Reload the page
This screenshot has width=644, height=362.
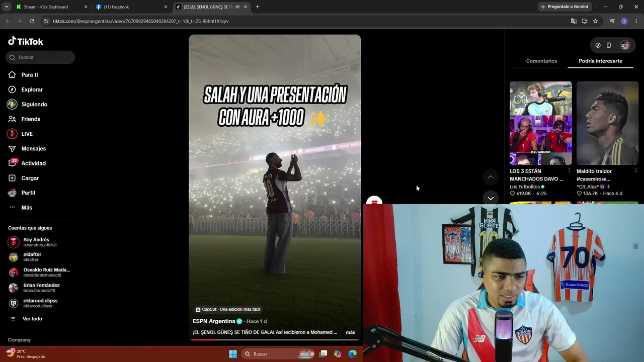point(32,21)
